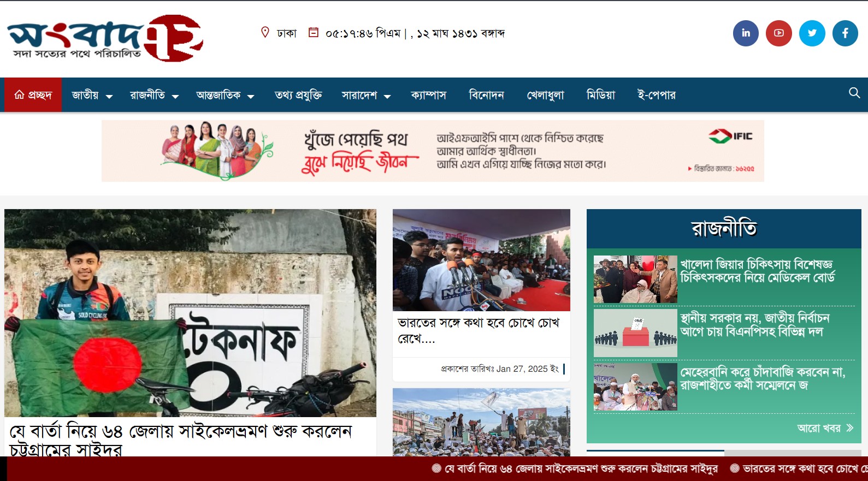Screen dimensions: 868x481
Task: Open the ই-পেপার menu item
Action: coord(657,96)
